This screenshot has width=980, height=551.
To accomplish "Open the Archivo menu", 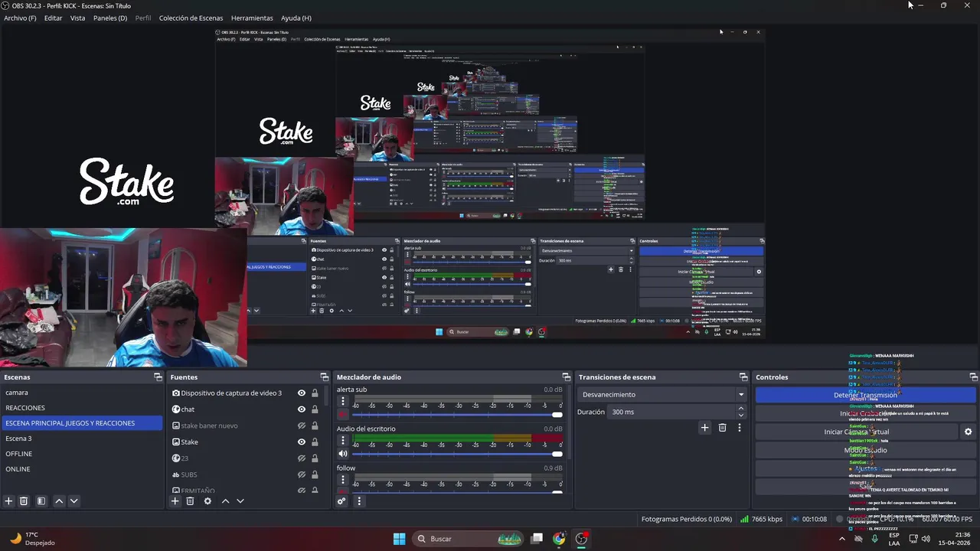I will 20,18.
